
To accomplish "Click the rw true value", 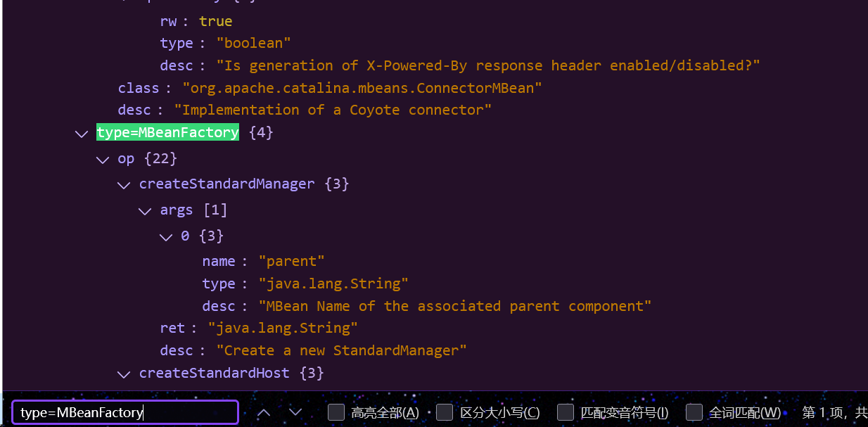I will click(215, 21).
